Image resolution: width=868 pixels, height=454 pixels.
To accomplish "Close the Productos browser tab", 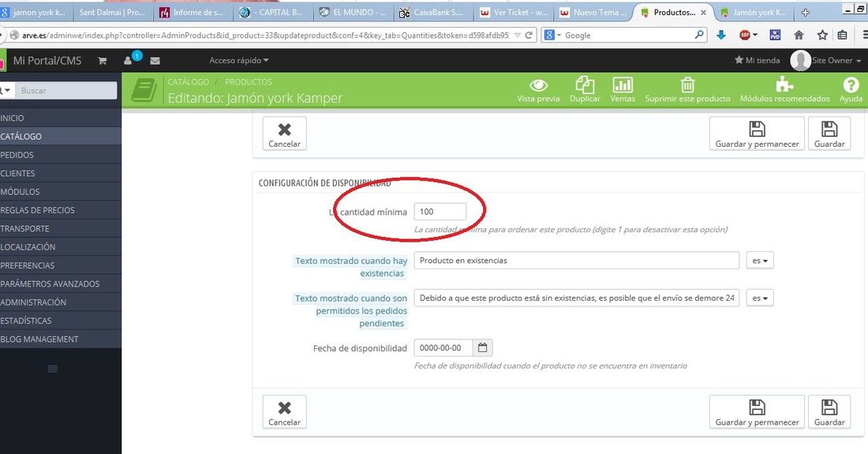I will [x=703, y=12].
